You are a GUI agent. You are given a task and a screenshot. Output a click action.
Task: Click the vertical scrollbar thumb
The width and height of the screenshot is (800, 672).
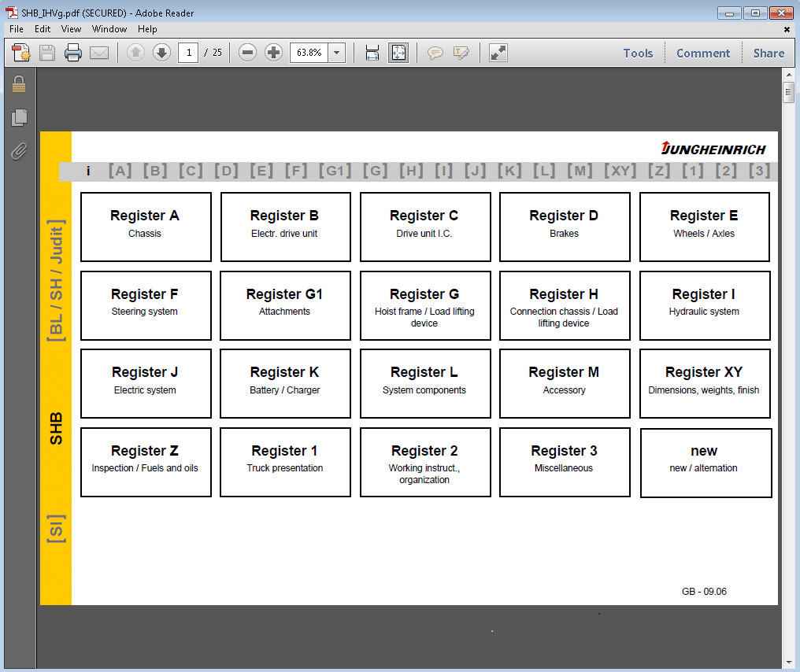pos(789,92)
